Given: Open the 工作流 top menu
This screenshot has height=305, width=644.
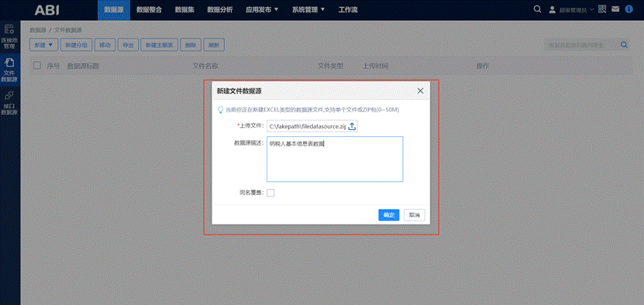Looking at the screenshot, I should (x=348, y=10).
